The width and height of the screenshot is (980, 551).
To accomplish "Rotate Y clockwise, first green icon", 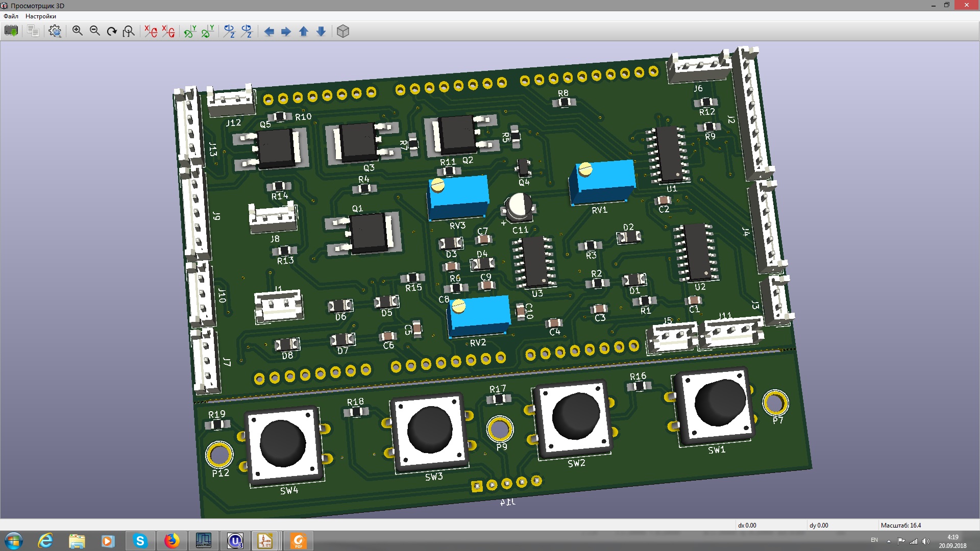I will (x=190, y=31).
